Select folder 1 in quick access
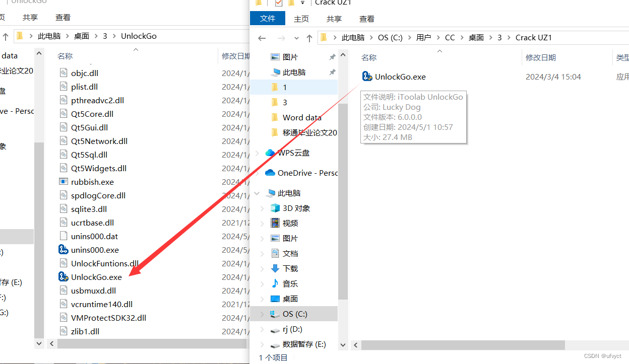The height and width of the screenshot is (364, 629). 285,87
